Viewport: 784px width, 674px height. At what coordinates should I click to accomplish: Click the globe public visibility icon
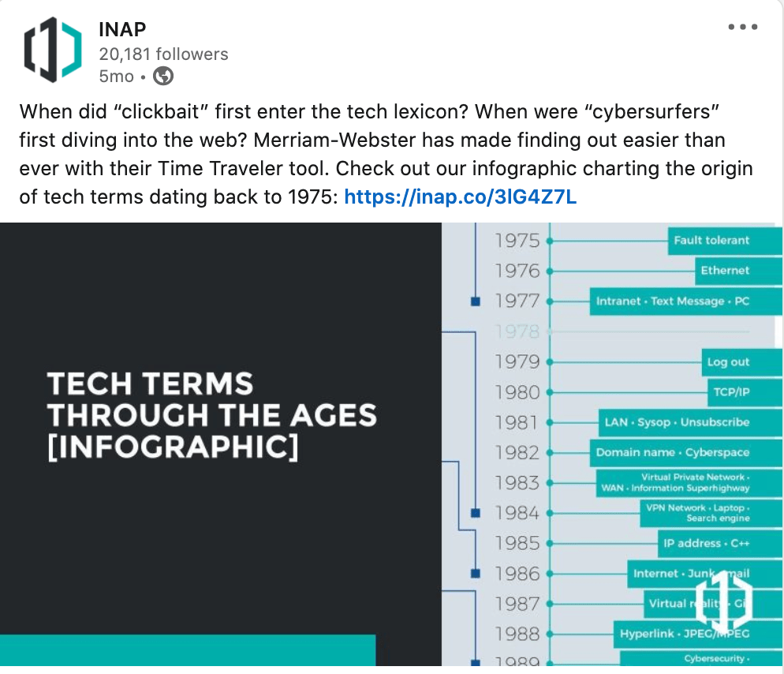(163, 77)
